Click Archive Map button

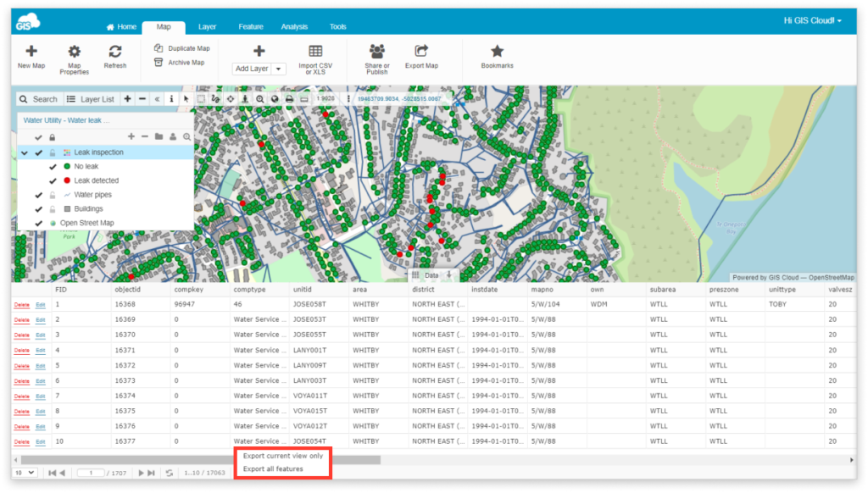(180, 63)
